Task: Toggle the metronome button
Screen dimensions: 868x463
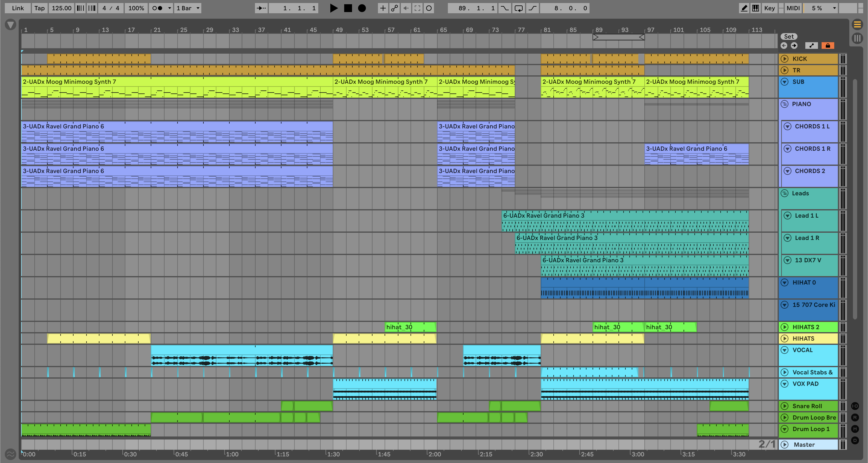Action: pos(157,8)
